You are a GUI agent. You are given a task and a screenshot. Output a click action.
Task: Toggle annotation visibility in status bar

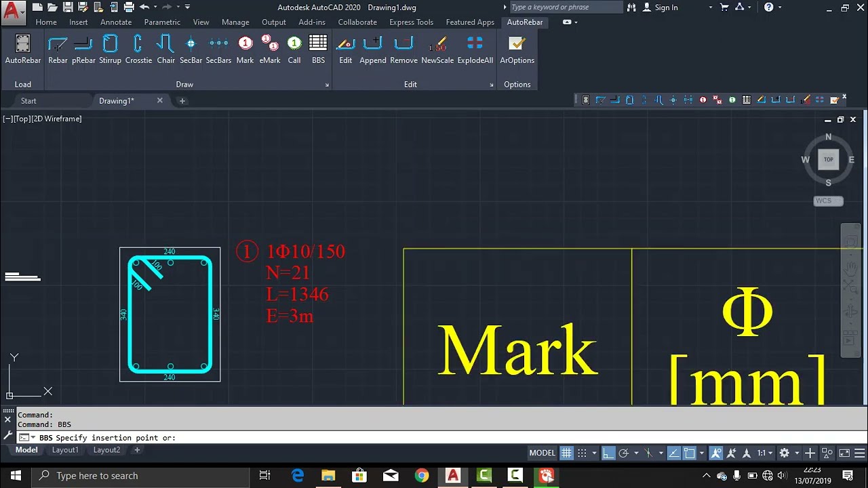click(715, 453)
